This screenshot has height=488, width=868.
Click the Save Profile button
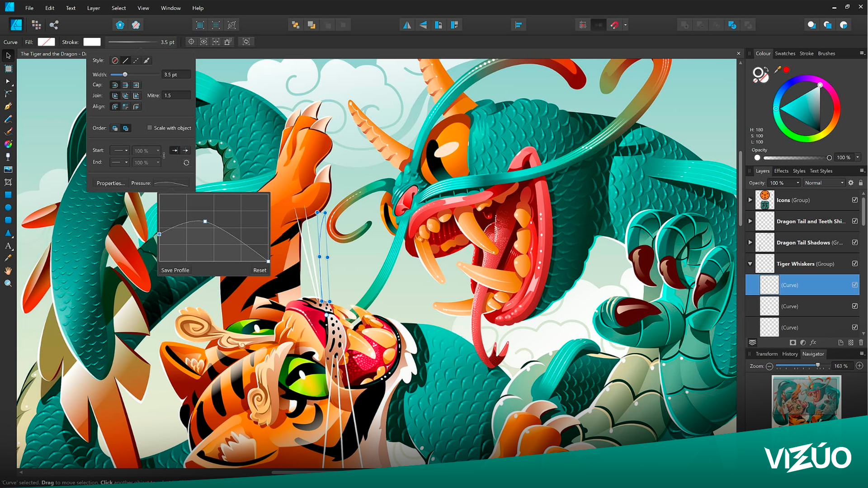[175, 270]
